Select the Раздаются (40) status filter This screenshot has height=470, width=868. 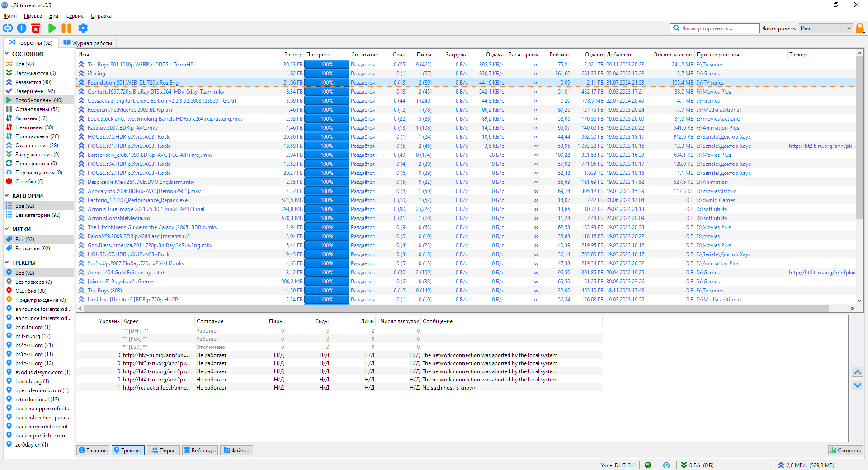click(x=39, y=82)
